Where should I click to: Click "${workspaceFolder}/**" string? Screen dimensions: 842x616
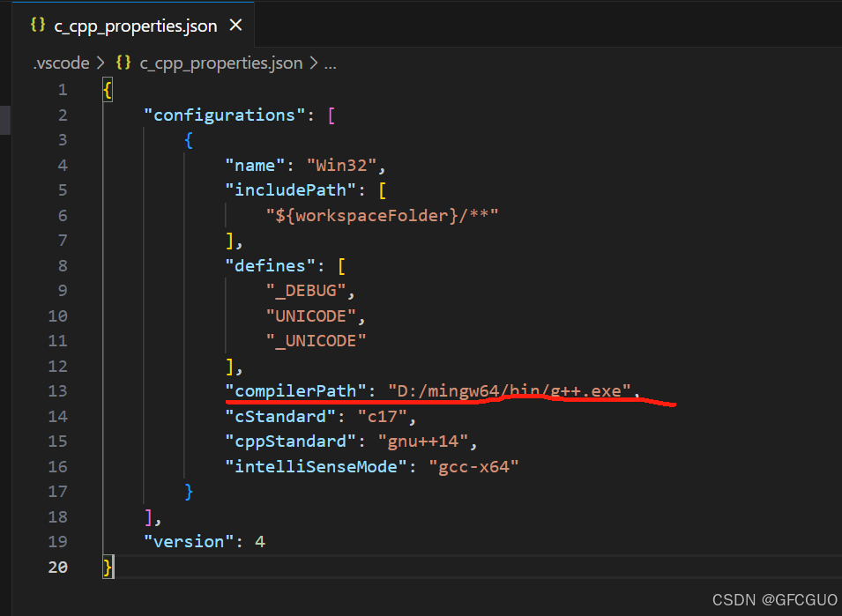382,216
